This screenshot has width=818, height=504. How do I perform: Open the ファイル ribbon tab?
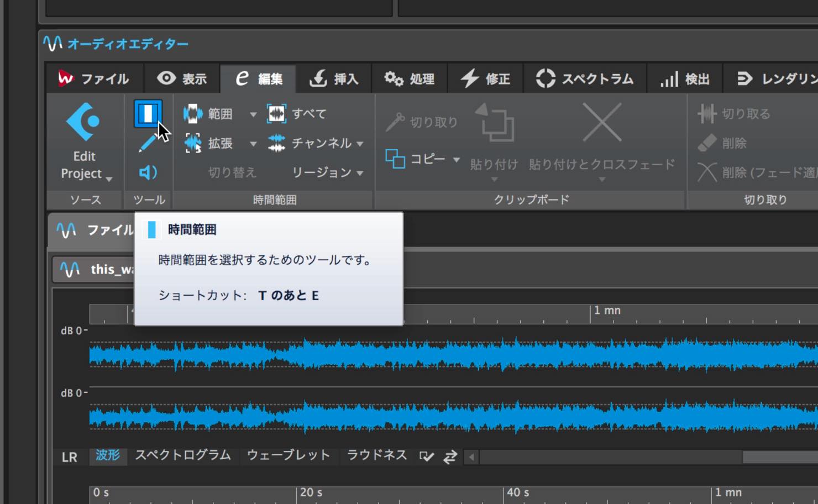point(94,79)
